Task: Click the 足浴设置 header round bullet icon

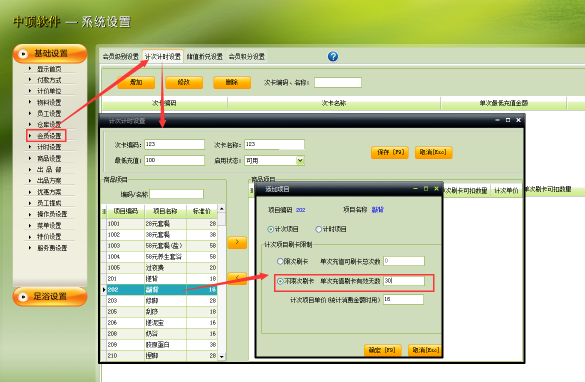Action: point(23,297)
